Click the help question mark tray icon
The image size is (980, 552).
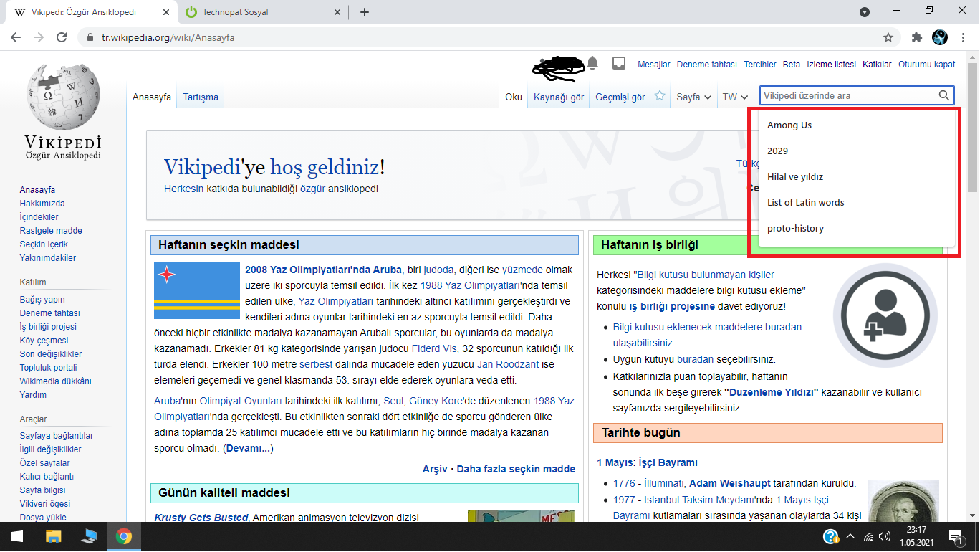click(x=830, y=536)
